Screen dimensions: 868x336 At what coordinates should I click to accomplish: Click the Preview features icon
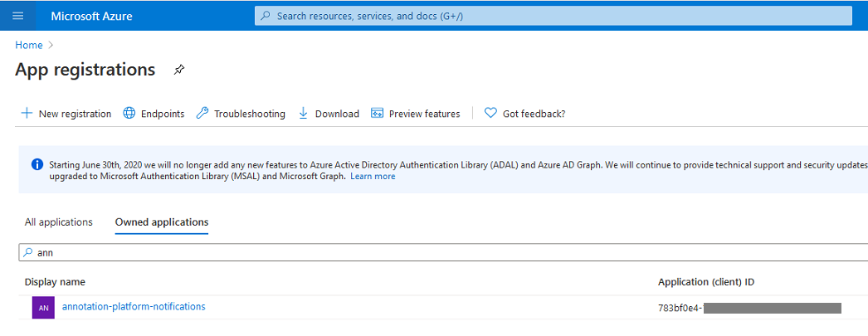pyautogui.click(x=377, y=113)
